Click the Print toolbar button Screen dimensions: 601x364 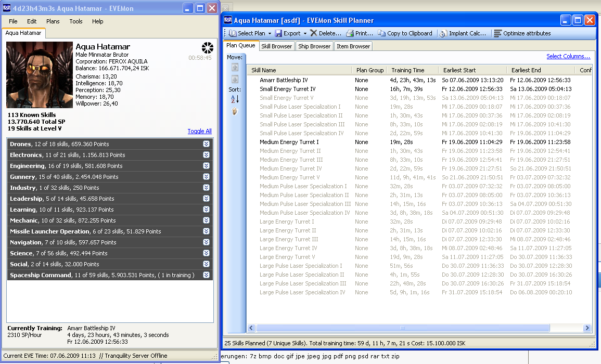pyautogui.click(x=360, y=33)
